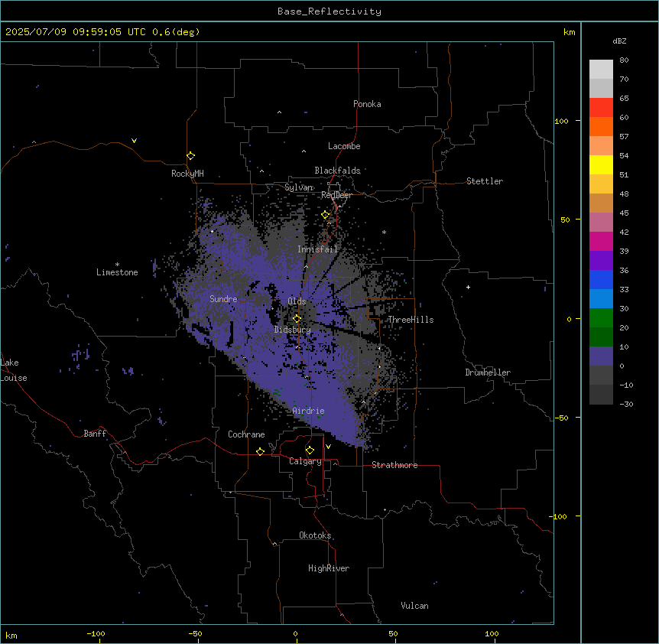The height and width of the screenshot is (644, 659).
Task: Click the yellow diamond marker below Cochrane
Action: coord(260,451)
